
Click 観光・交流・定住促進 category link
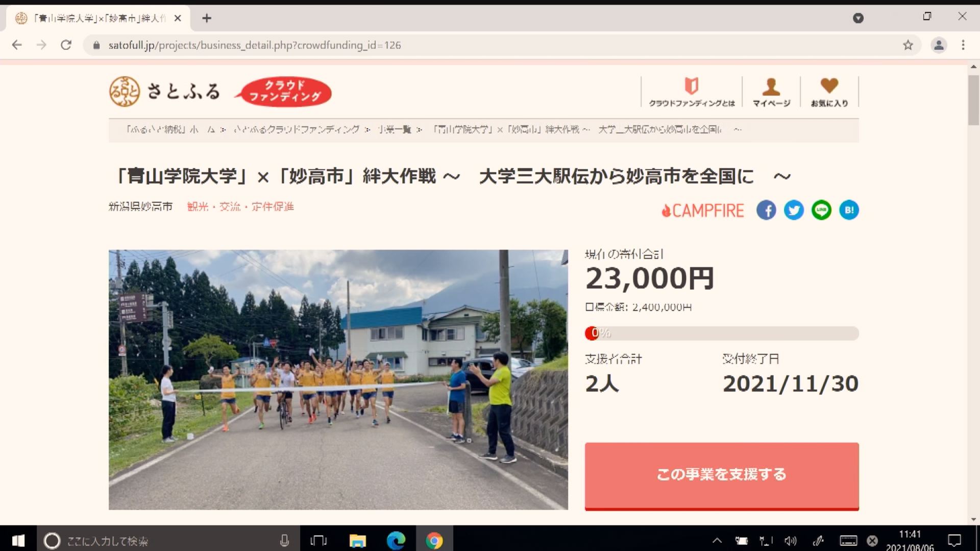point(240,207)
